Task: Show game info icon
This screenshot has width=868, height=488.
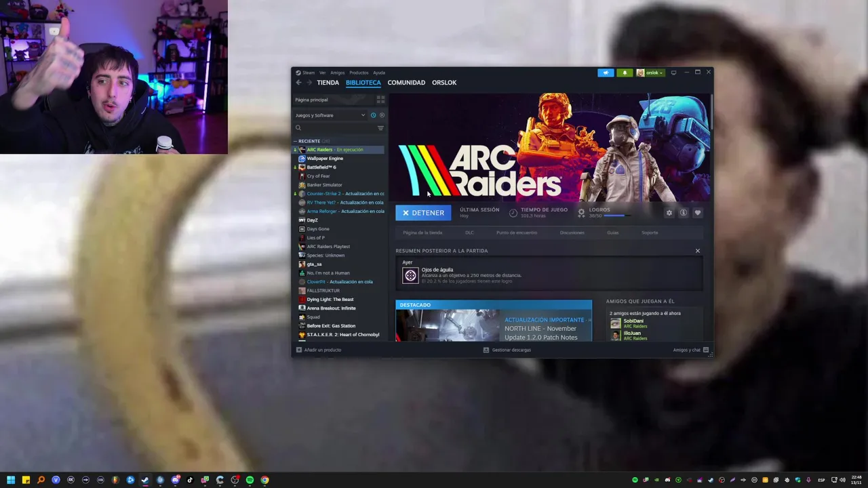Action: pos(684,213)
